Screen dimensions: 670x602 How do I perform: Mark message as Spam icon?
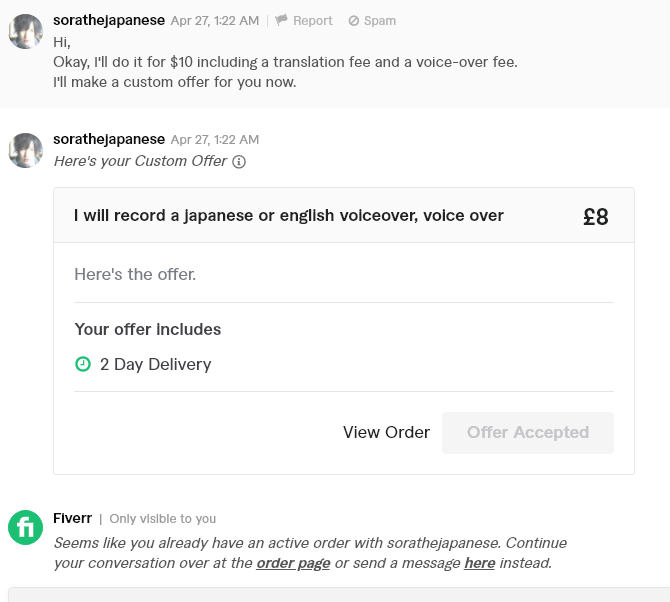353,21
